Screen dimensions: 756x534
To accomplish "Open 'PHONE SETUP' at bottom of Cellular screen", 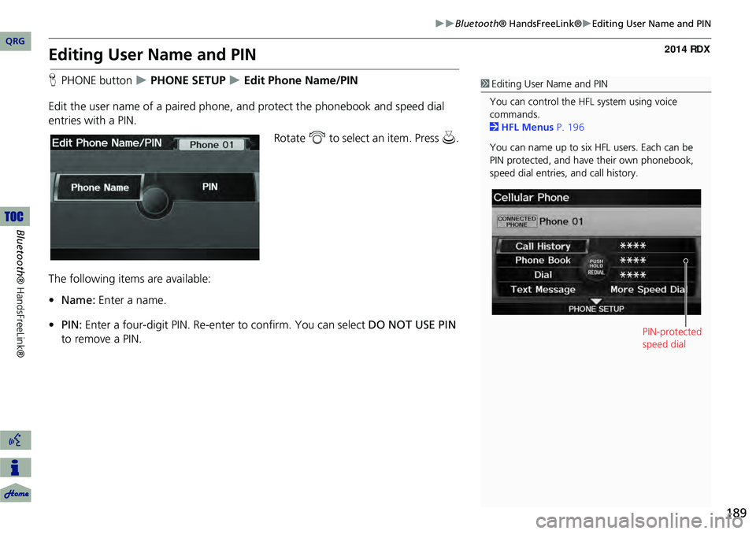I will (x=596, y=309).
